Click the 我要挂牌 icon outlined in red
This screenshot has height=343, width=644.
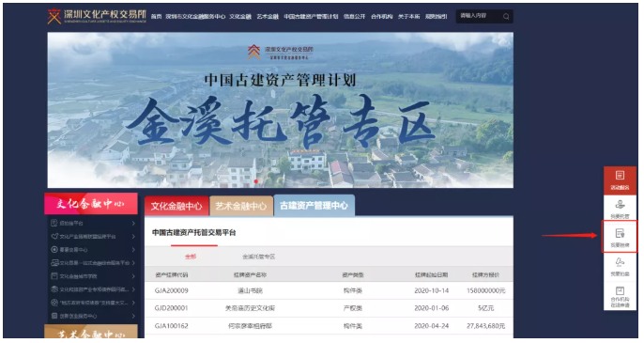620,237
